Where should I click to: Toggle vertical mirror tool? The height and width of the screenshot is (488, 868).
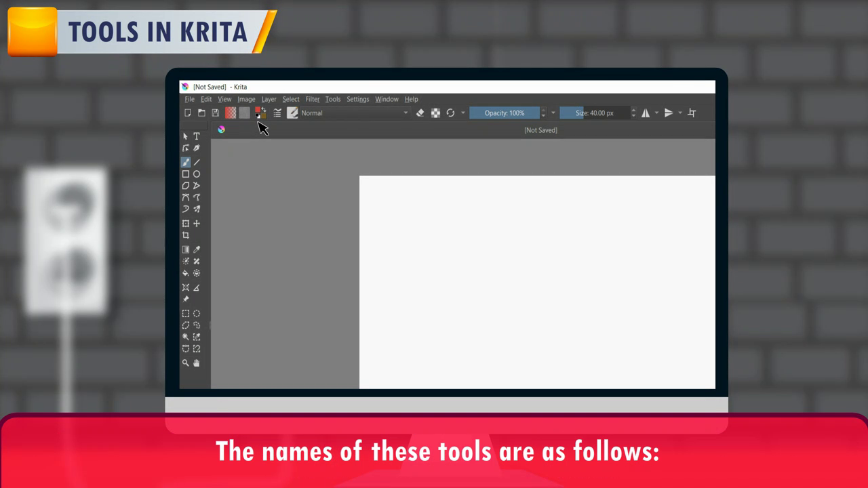(669, 113)
